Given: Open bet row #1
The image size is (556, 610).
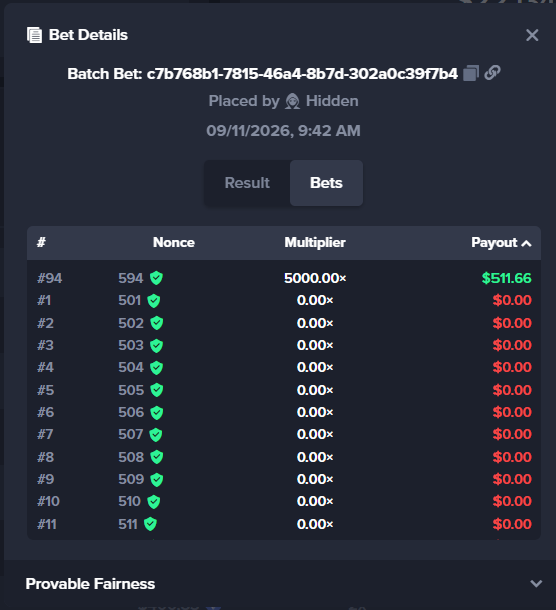Looking at the screenshot, I should pyautogui.click(x=284, y=300).
